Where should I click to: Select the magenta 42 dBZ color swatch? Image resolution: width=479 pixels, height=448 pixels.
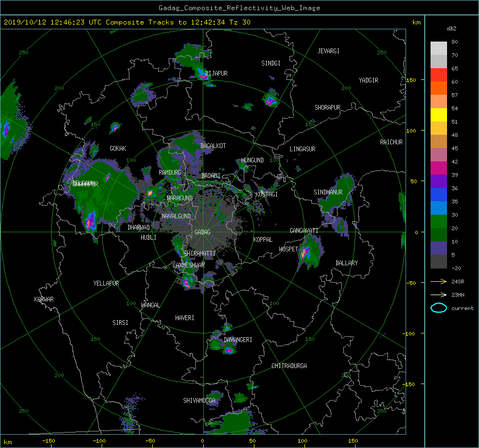(x=439, y=168)
